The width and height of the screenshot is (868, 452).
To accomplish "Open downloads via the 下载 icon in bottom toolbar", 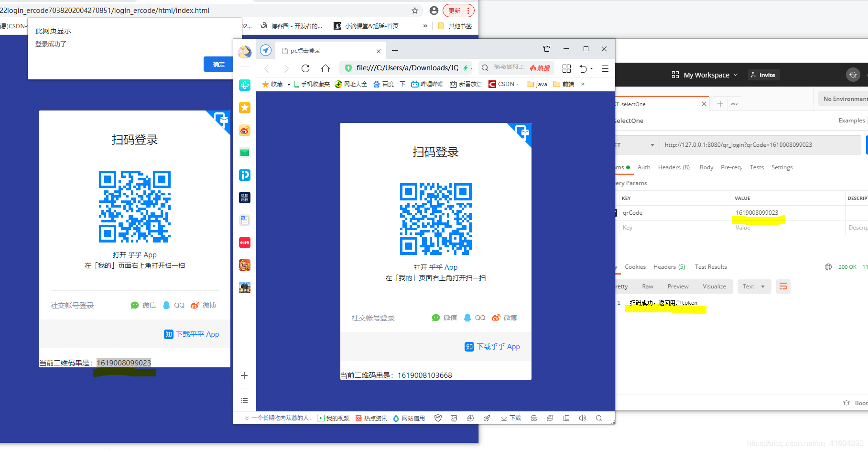I will (x=510, y=418).
